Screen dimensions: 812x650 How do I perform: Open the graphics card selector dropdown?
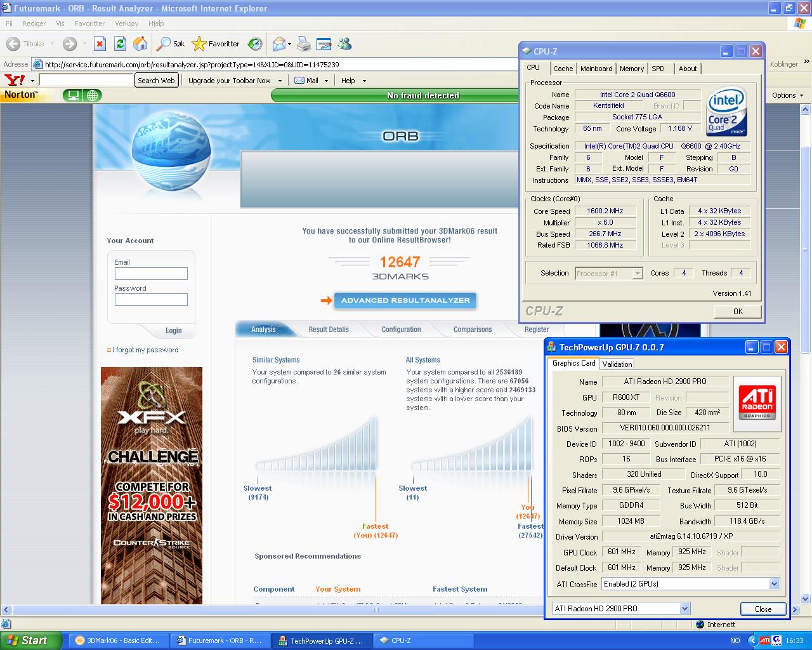(684, 608)
